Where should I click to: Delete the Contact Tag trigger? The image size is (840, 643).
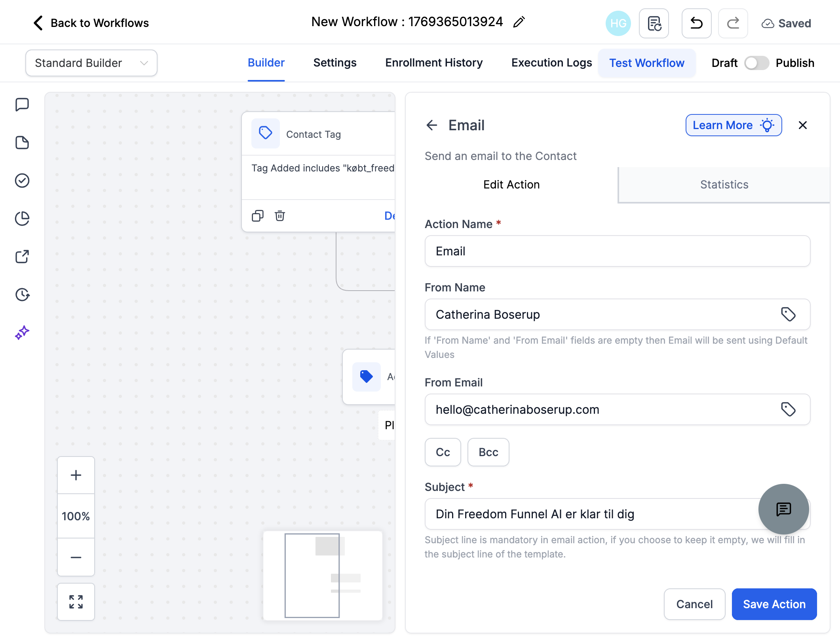click(x=280, y=216)
